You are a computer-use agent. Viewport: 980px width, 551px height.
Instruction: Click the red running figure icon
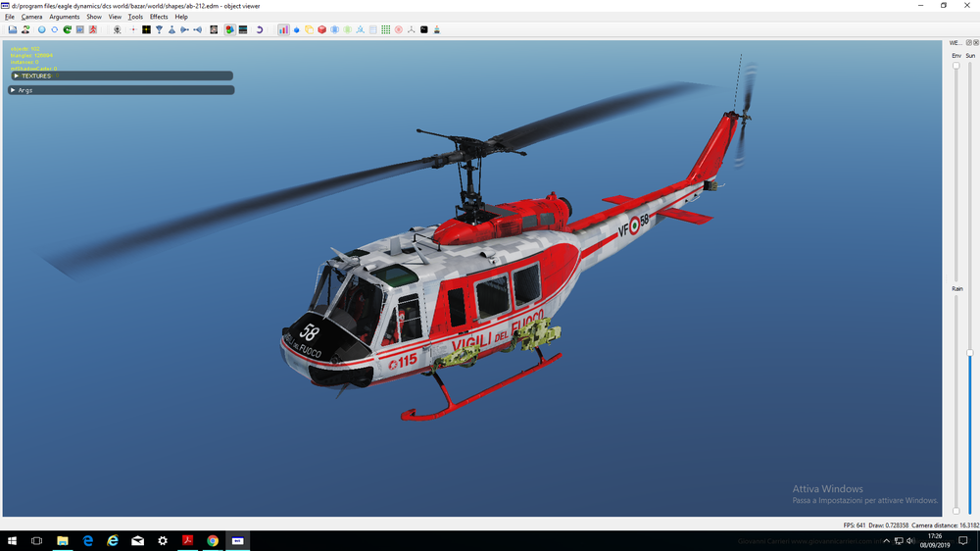93,29
